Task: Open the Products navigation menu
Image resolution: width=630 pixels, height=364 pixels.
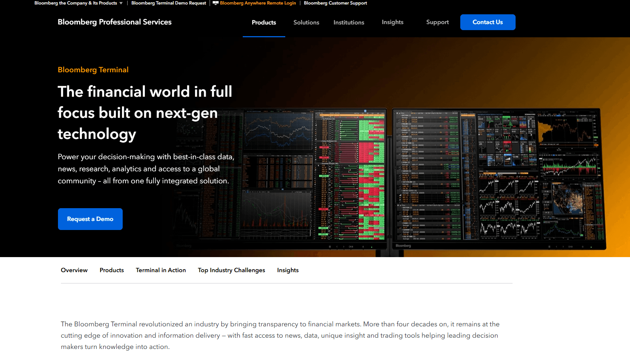Action: pos(264,23)
